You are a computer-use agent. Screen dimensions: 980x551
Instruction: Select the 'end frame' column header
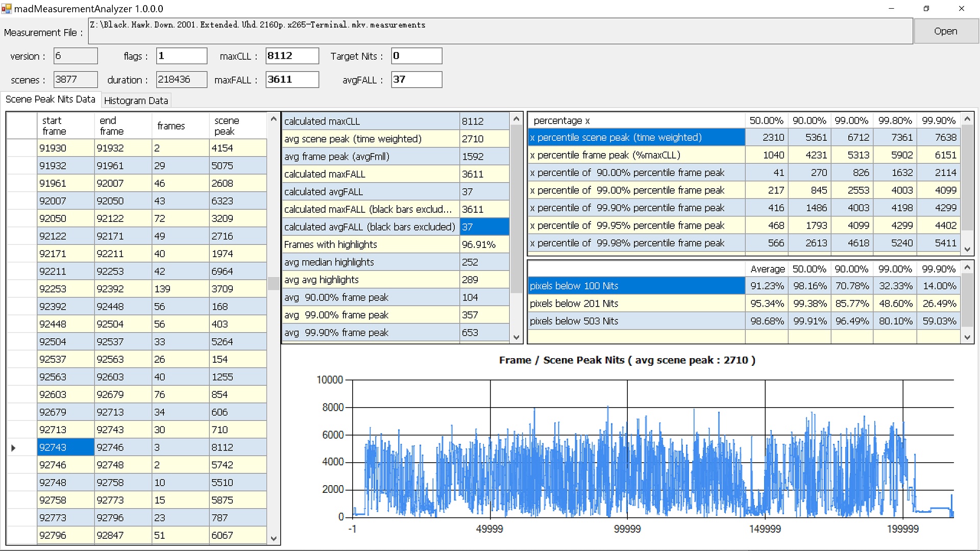click(123, 126)
